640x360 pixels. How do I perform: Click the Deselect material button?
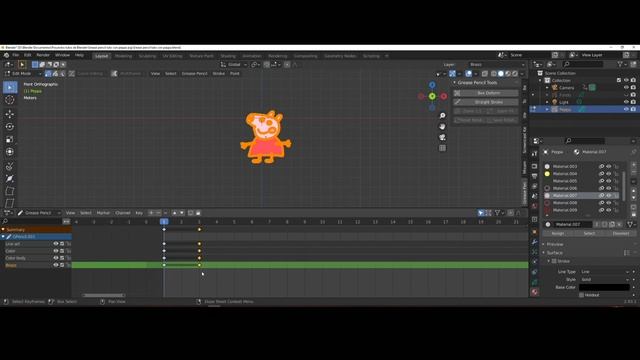[620, 233]
